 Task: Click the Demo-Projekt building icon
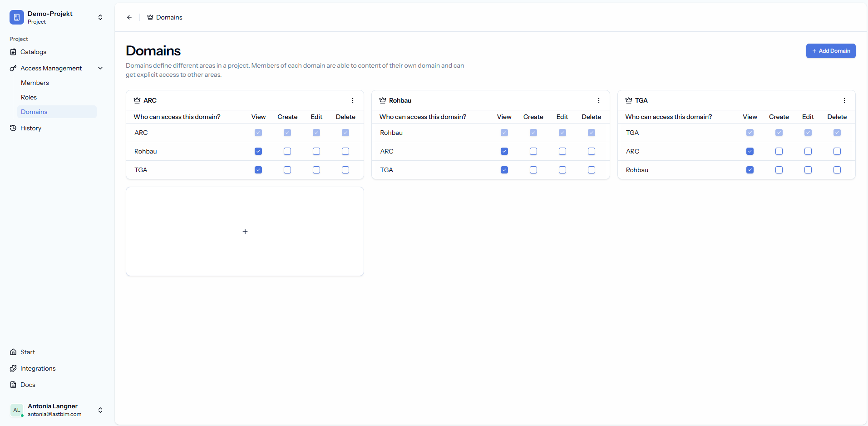point(17,17)
